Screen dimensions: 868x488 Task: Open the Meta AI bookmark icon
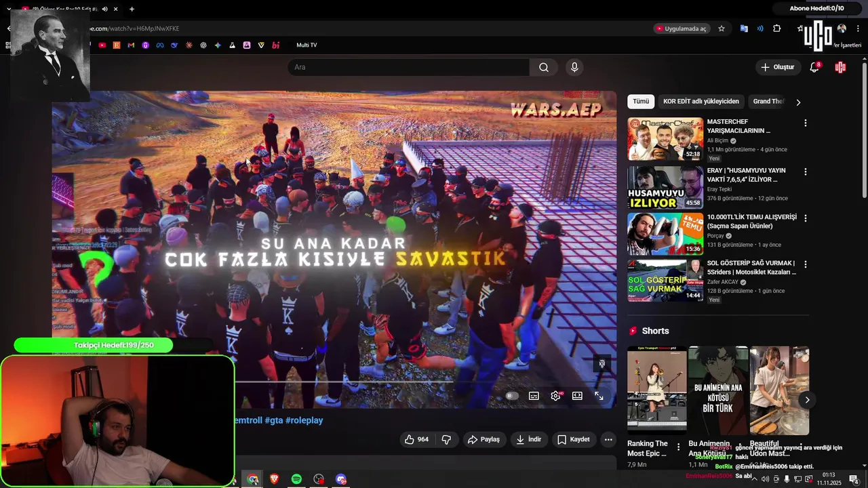pos(160,45)
